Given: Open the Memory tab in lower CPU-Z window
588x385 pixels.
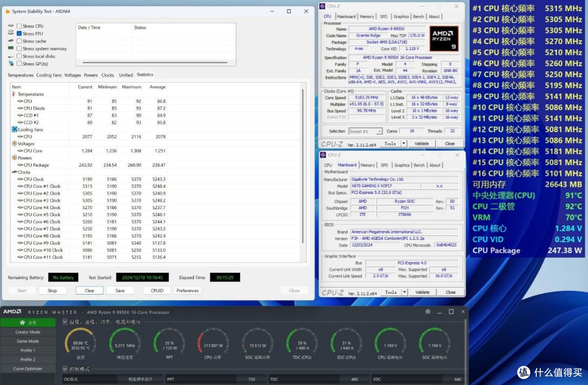Looking at the screenshot, I should click(x=367, y=165).
